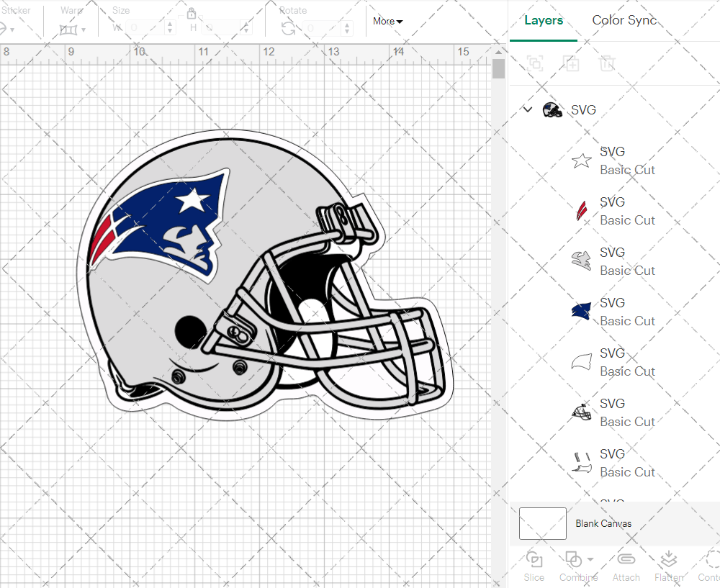The width and height of the screenshot is (720, 588).
Task: Select the gray face SVG layer
Action: [614, 261]
